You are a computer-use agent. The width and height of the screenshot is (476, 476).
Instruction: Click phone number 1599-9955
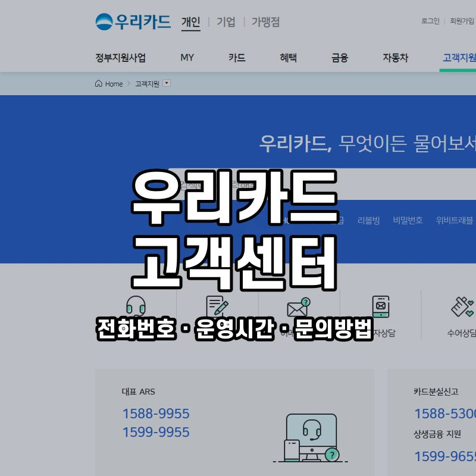[x=156, y=432]
